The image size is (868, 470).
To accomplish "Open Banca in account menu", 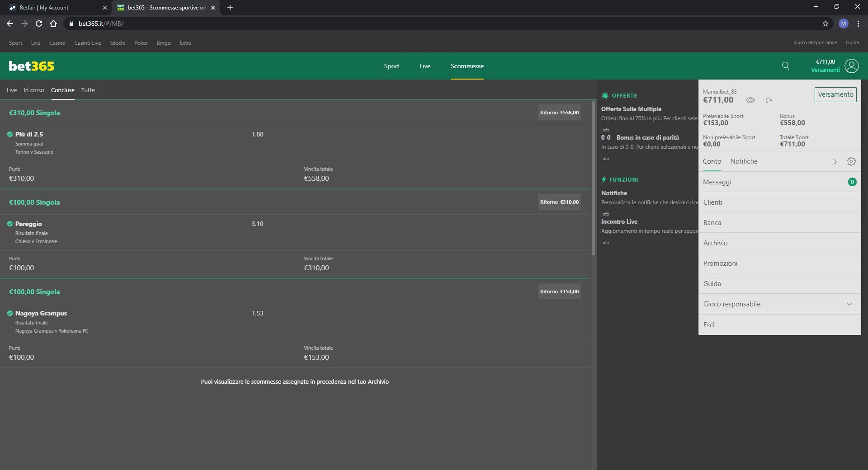I will (x=779, y=223).
